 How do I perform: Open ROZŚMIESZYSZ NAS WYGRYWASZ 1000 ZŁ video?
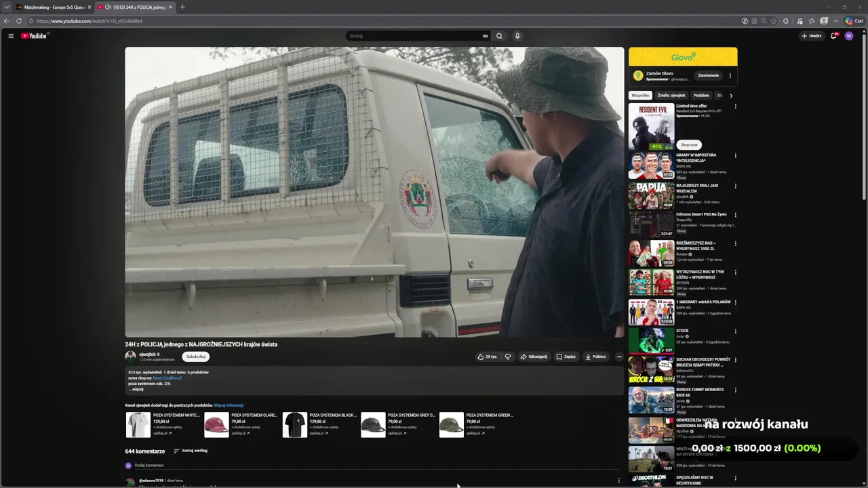(x=651, y=253)
